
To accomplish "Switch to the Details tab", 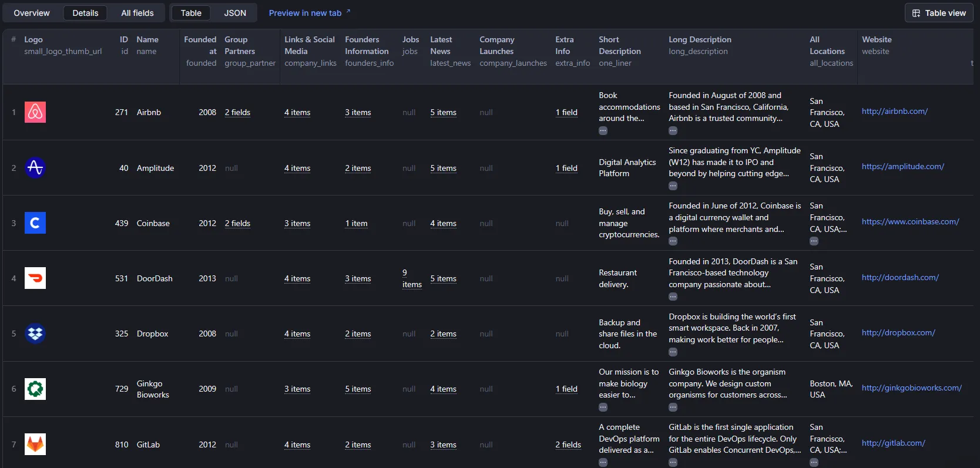I will tap(85, 13).
